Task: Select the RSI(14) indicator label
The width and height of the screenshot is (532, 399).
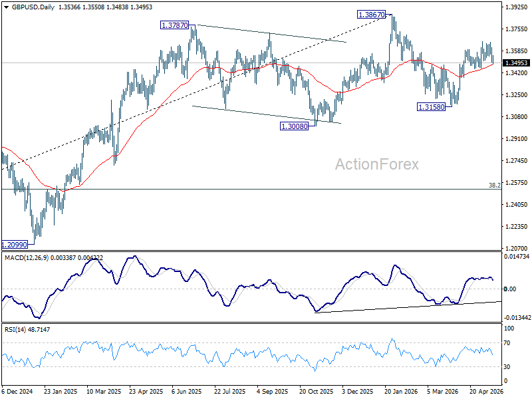Action: click(16, 329)
